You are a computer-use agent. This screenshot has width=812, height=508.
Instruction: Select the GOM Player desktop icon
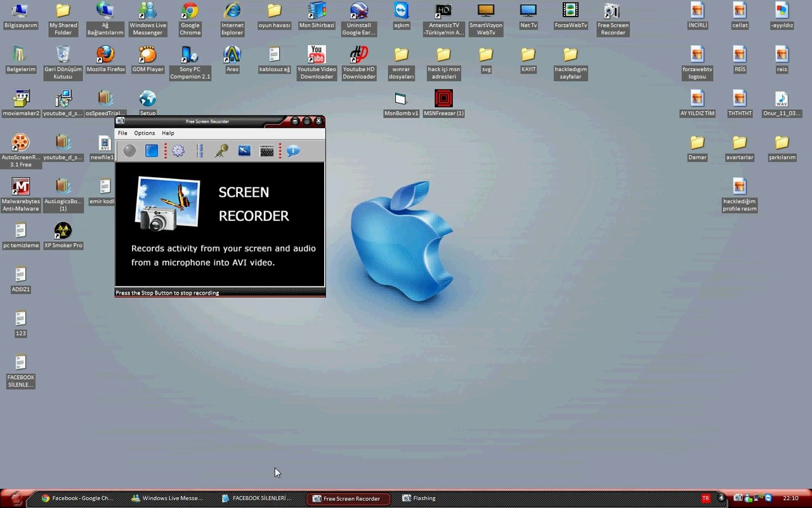(x=148, y=59)
